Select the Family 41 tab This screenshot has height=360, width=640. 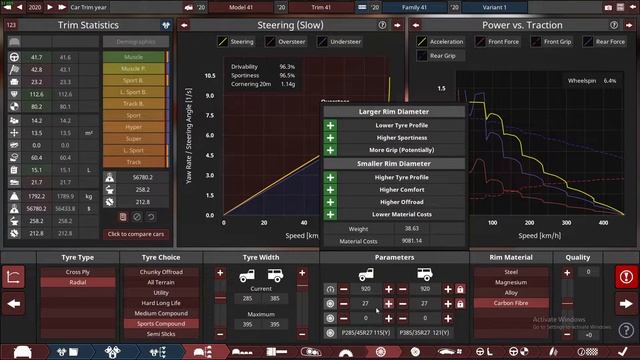pos(414,7)
